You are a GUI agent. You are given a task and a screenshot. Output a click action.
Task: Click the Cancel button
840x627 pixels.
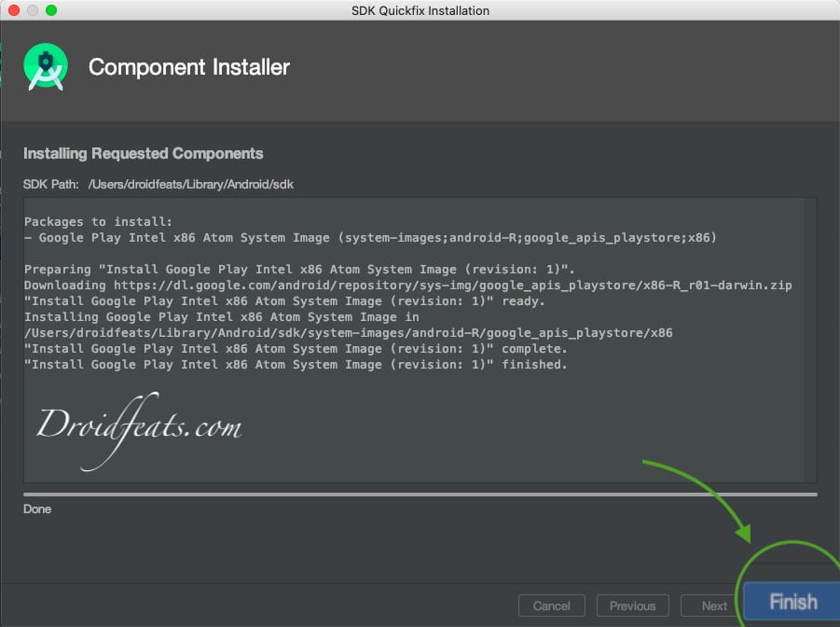click(x=551, y=605)
